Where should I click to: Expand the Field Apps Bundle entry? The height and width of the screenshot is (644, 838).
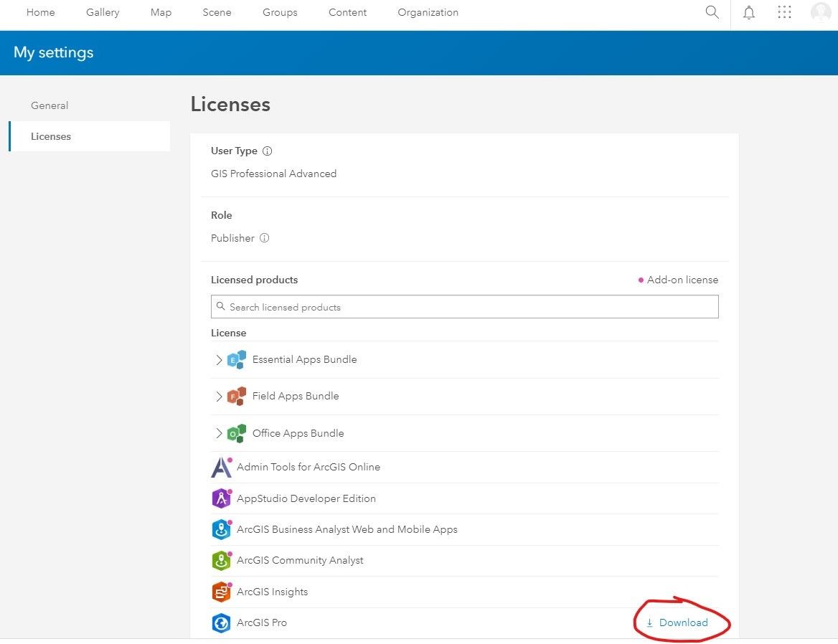tap(220, 396)
